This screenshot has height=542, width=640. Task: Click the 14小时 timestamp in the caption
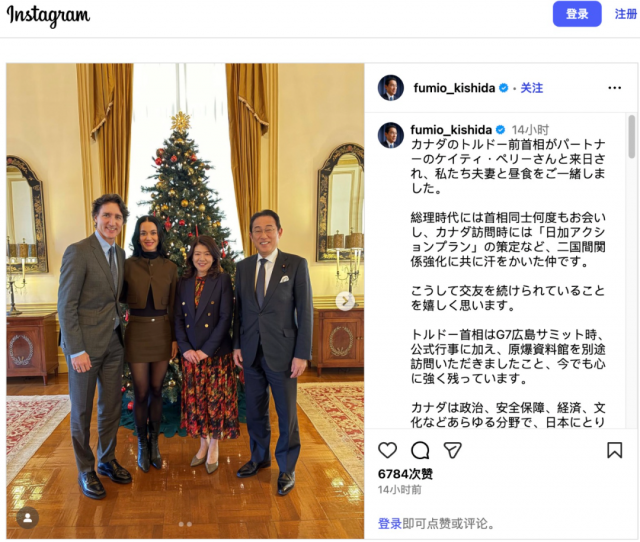530,130
